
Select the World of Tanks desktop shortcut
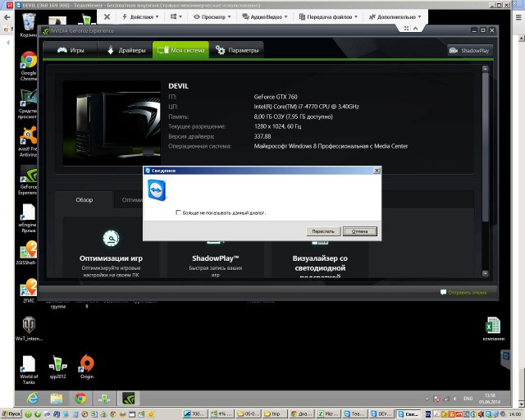(29, 369)
